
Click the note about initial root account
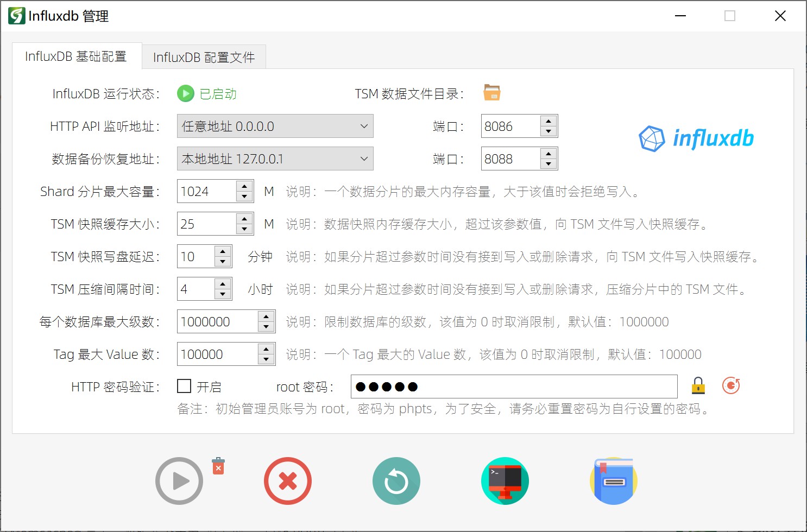coord(444,409)
